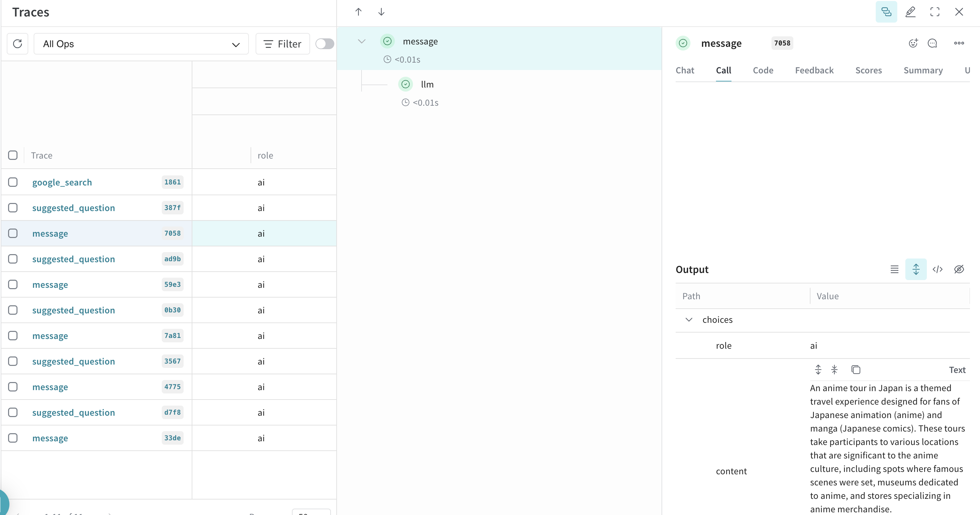This screenshot has width=980, height=515.
Task: Open the Feedback tab
Action: 814,70
